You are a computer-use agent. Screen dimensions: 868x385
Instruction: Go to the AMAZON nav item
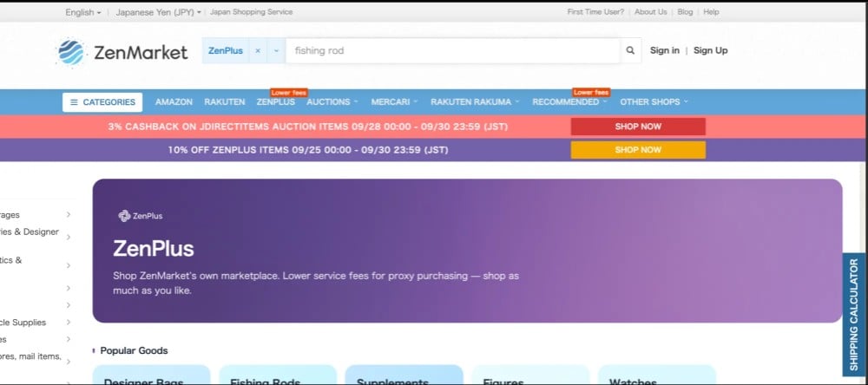[x=174, y=102]
